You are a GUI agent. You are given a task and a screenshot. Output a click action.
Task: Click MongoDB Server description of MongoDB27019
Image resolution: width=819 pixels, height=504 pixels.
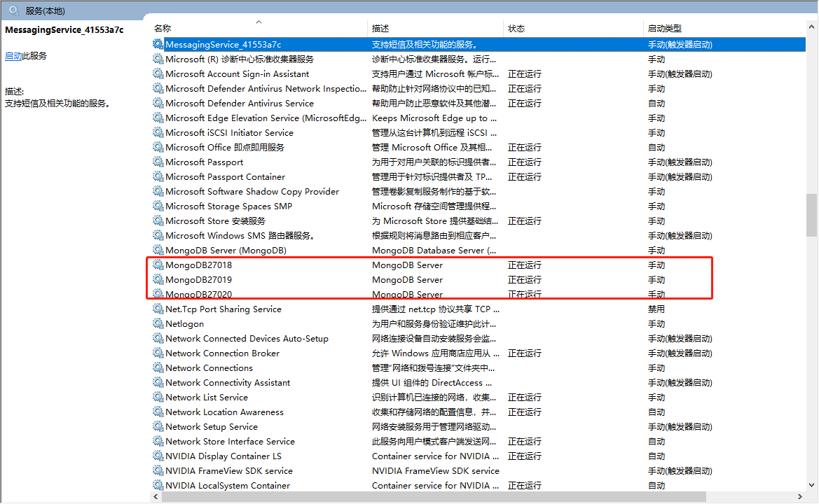point(408,280)
